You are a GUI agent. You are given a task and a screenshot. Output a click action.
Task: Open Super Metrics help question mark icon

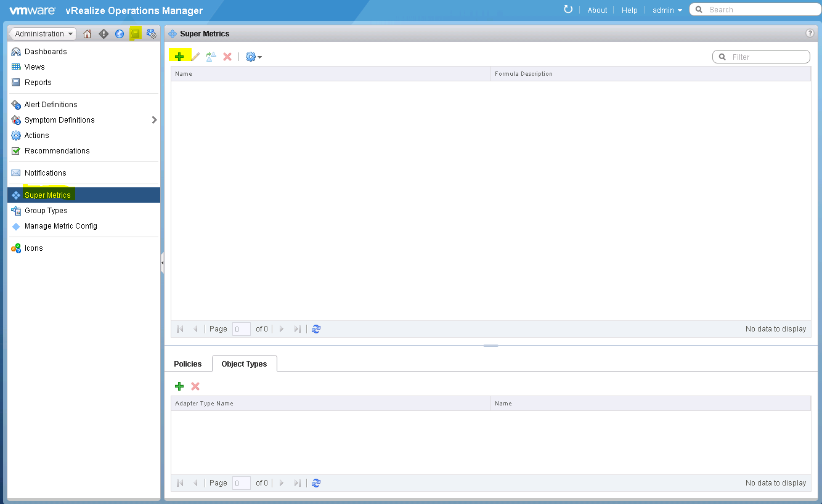tap(810, 33)
